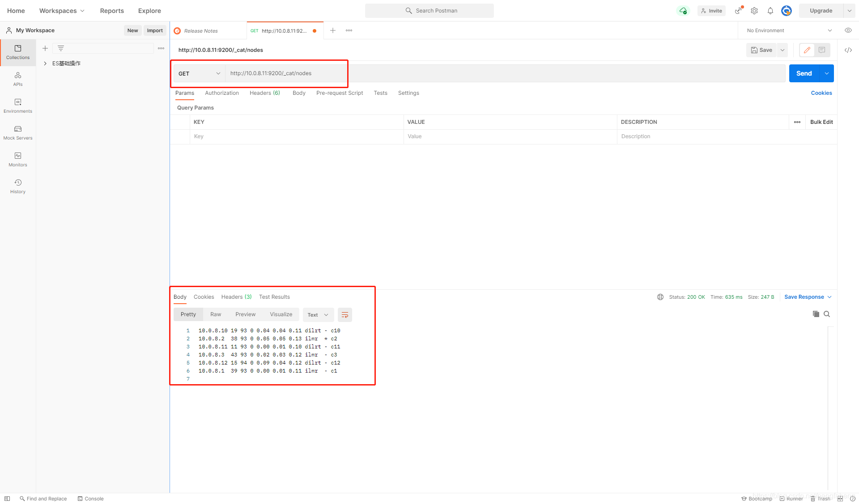The width and height of the screenshot is (859, 504).
Task: Click the Search Postman field
Action: pyautogui.click(x=429, y=11)
